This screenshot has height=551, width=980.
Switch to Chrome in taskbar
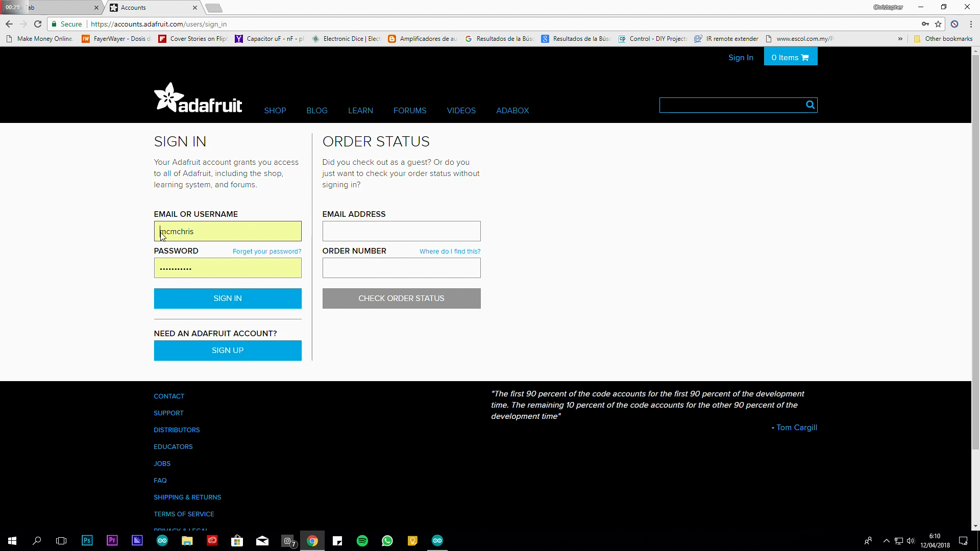coord(312,541)
